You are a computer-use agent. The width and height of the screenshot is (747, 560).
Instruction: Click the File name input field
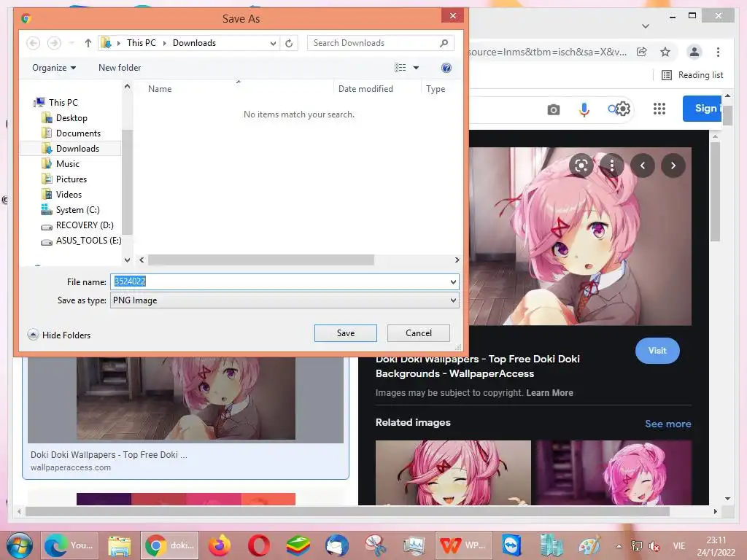pyautogui.click(x=279, y=282)
